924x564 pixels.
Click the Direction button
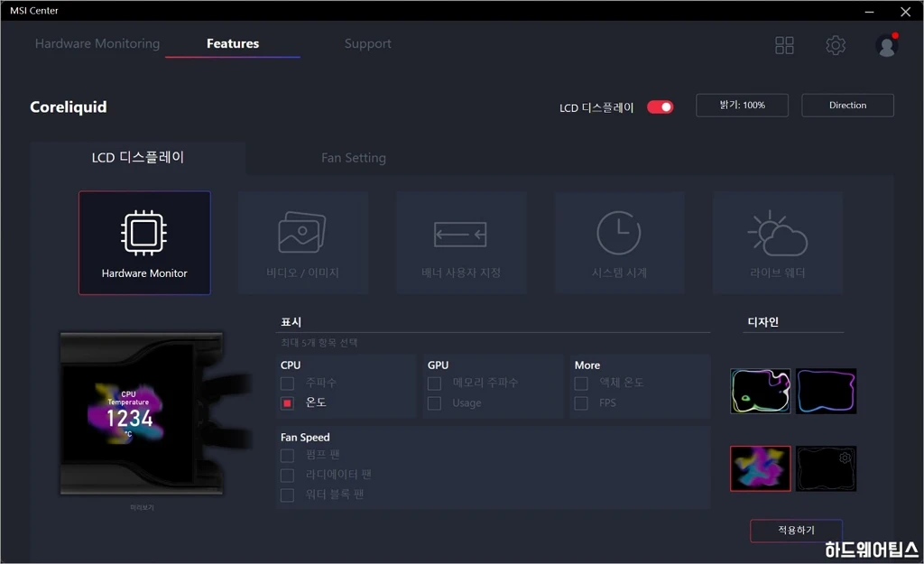pos(847,105)
